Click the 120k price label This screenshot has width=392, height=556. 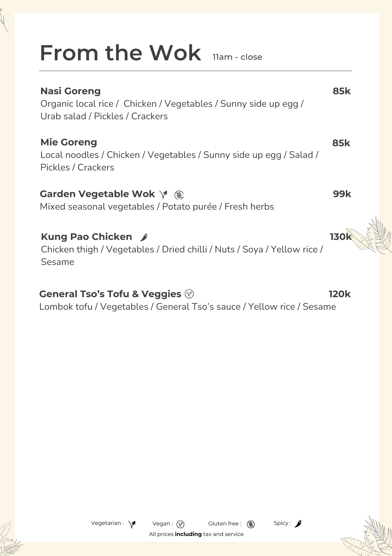(339, 294)
